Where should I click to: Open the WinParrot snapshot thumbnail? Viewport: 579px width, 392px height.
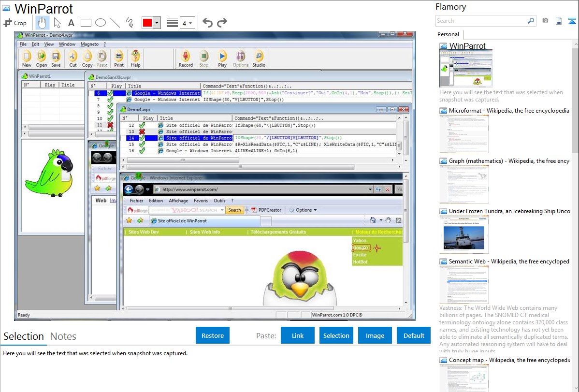coord(465,69)
